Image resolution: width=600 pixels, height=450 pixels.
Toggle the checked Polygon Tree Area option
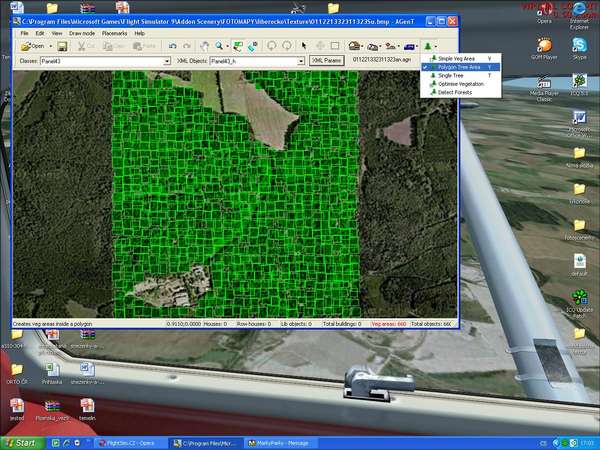(x=460, y=67)
